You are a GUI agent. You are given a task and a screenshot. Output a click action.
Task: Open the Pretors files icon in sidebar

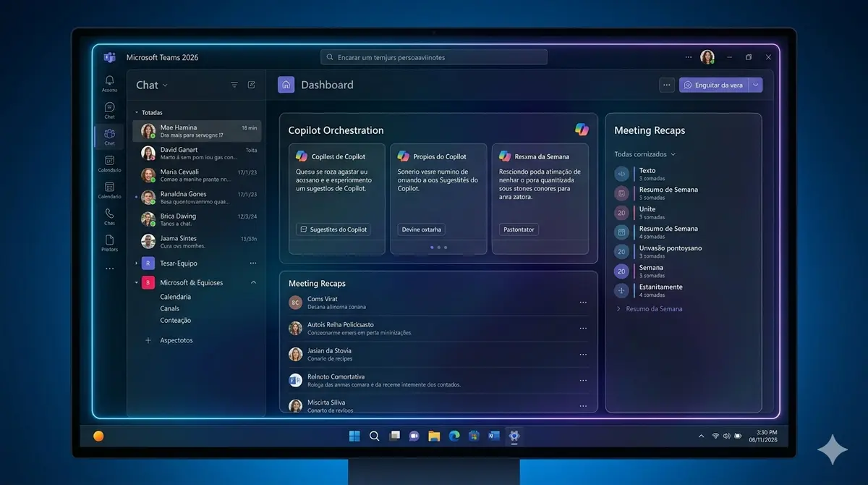point(109,240)
